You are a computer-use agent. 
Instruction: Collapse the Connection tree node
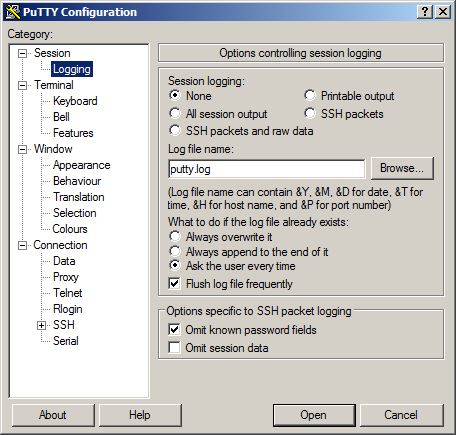pyautogui.click(x=22, y=245)
